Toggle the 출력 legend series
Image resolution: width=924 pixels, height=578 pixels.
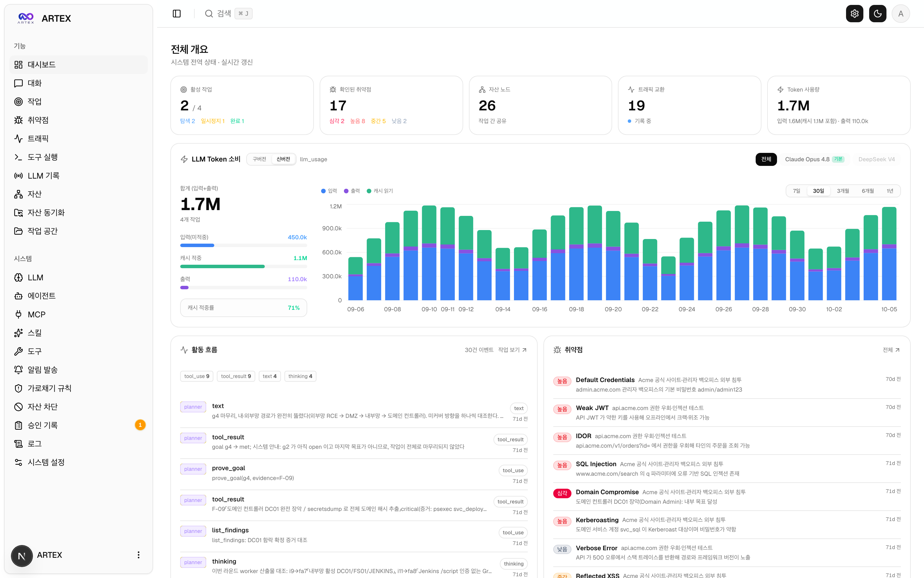[352, 191]
